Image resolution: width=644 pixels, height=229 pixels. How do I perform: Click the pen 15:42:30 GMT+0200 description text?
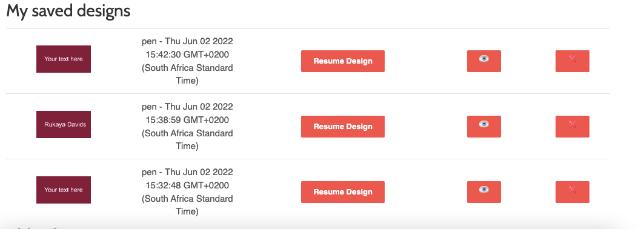187,61
